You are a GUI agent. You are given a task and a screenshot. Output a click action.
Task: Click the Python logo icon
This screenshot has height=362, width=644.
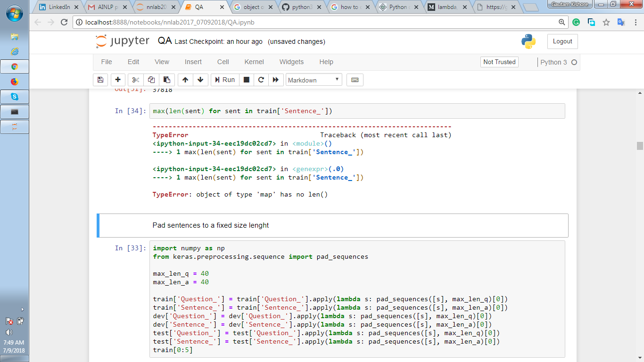pyautogui.click(x=528, y=41)
